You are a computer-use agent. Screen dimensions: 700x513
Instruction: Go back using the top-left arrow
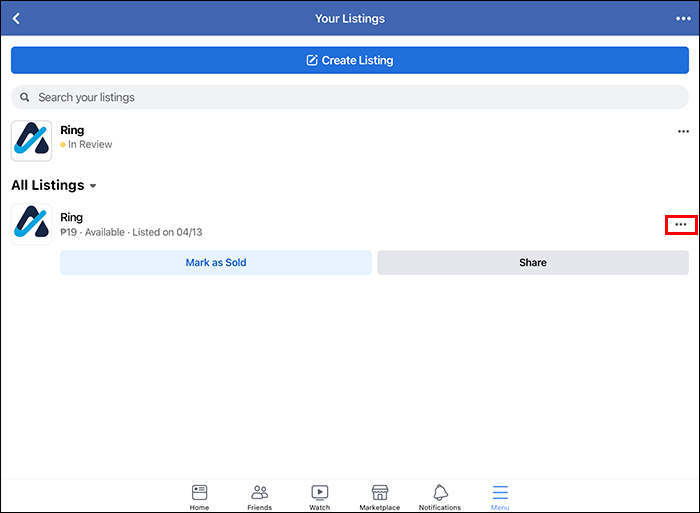pos(16,18)
